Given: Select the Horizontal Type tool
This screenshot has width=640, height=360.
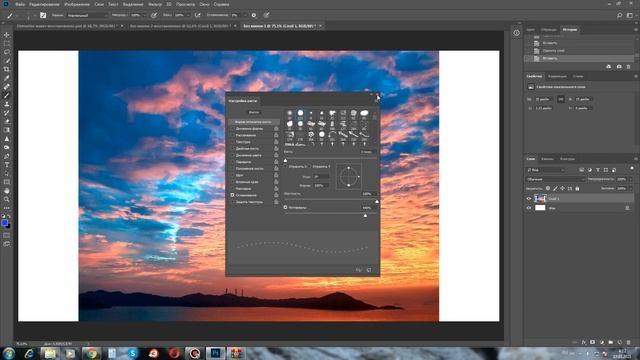Looking at the screenshot, I should click(x=7, y=164).
